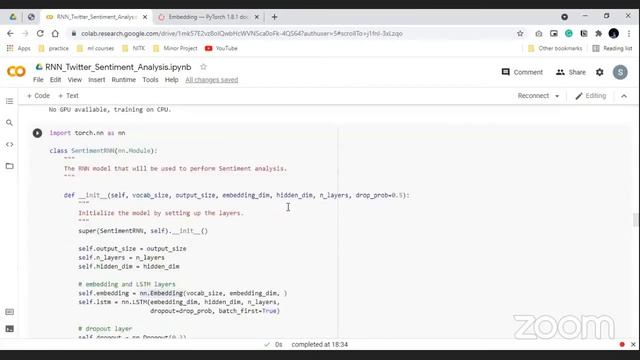Screen dimensions: 640x360
Task: Open the table of contents sidebar icon
Action: pyautogui.click(x=9, y=101)
